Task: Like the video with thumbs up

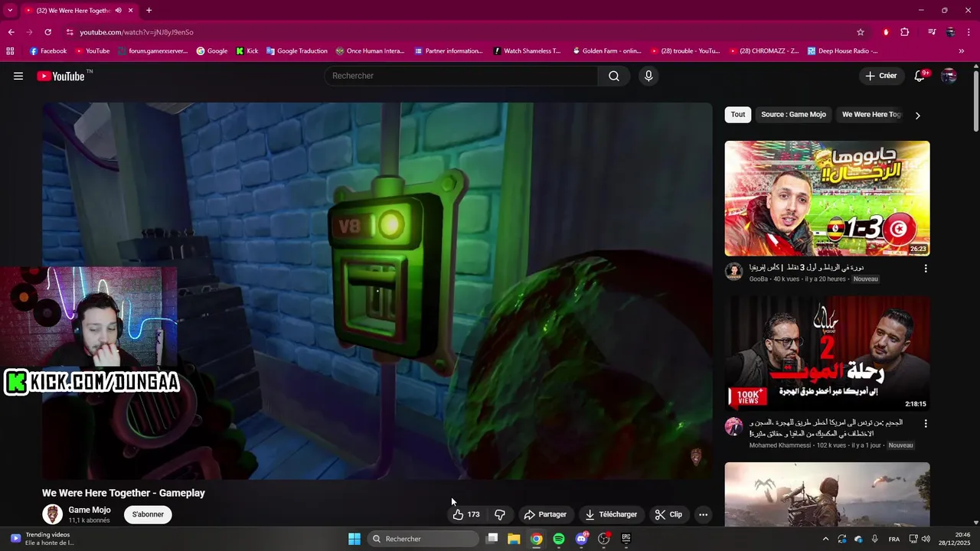Action: coord(466,514)
